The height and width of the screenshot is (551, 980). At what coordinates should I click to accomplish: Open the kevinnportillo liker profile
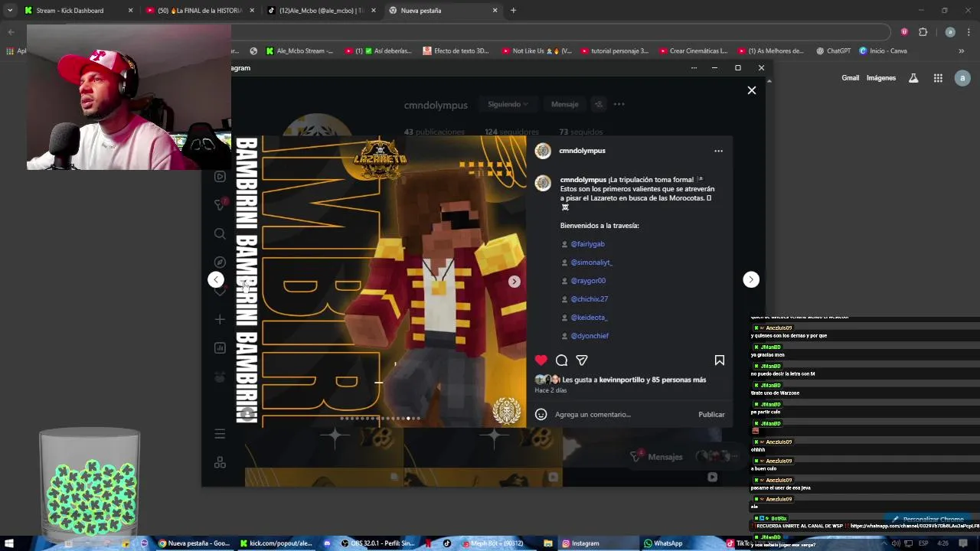click(x=621, y=380)
